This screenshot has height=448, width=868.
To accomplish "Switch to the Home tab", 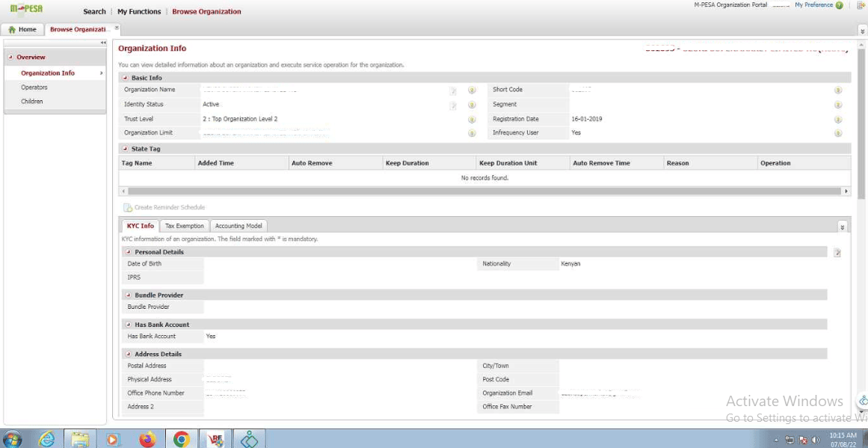I will [22, 29].
